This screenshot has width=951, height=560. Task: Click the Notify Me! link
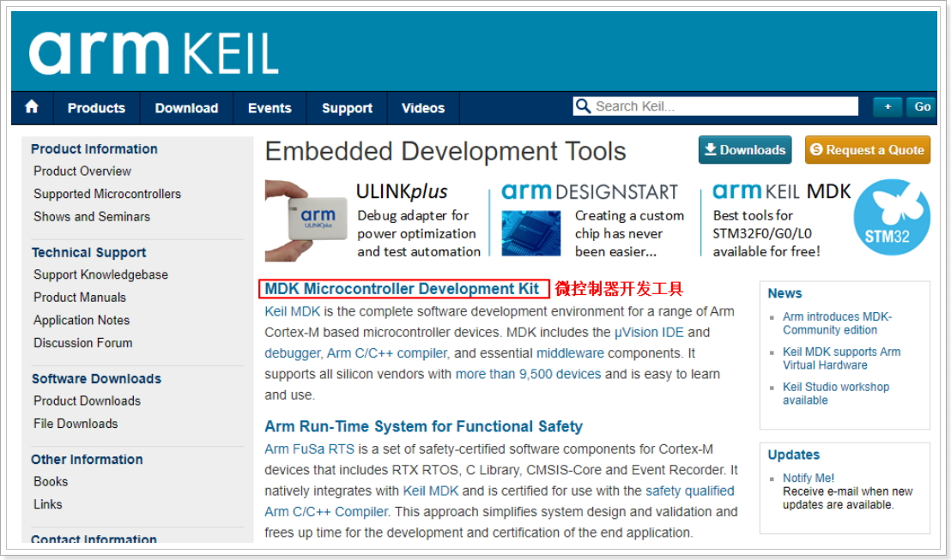808,478
